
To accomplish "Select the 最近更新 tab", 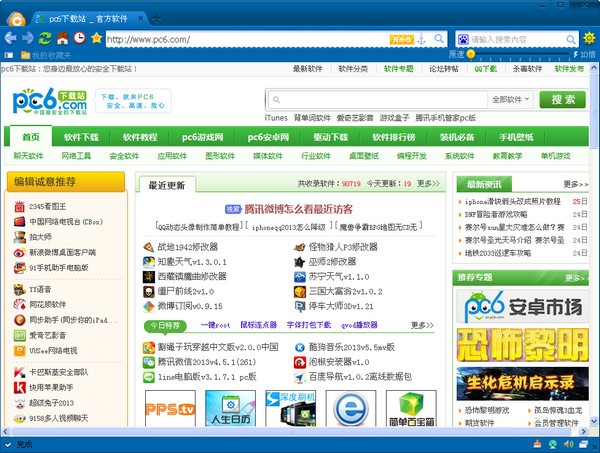I will coord(167,185).
